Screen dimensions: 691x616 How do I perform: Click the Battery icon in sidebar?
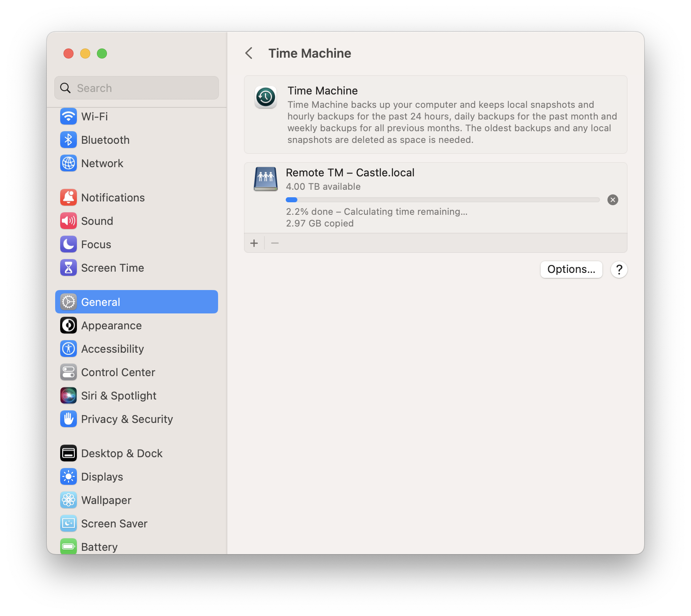(x=69, y=547)
